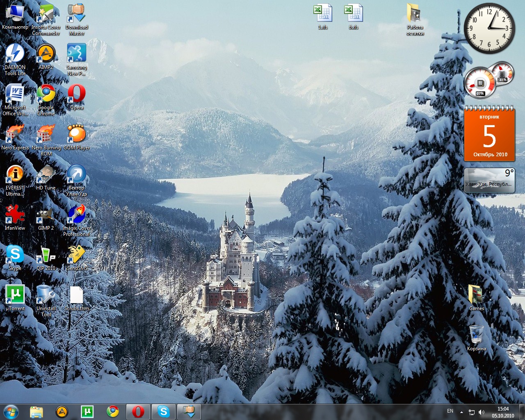
Task: Click the volume speaker icon in the tray
Action: pyautogui.click(x=481, y=412)
